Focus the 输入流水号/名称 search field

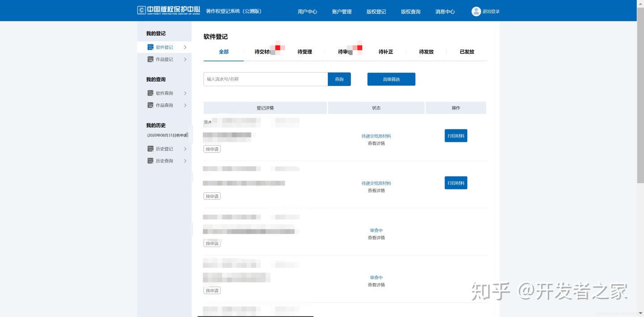click(266, 79)
